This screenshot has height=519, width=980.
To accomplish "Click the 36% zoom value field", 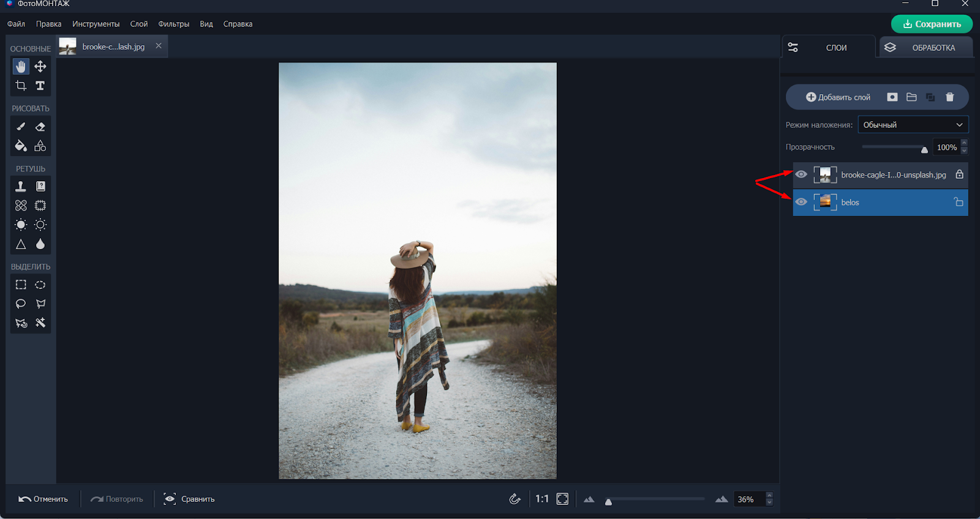I will (x=749, y=499).
